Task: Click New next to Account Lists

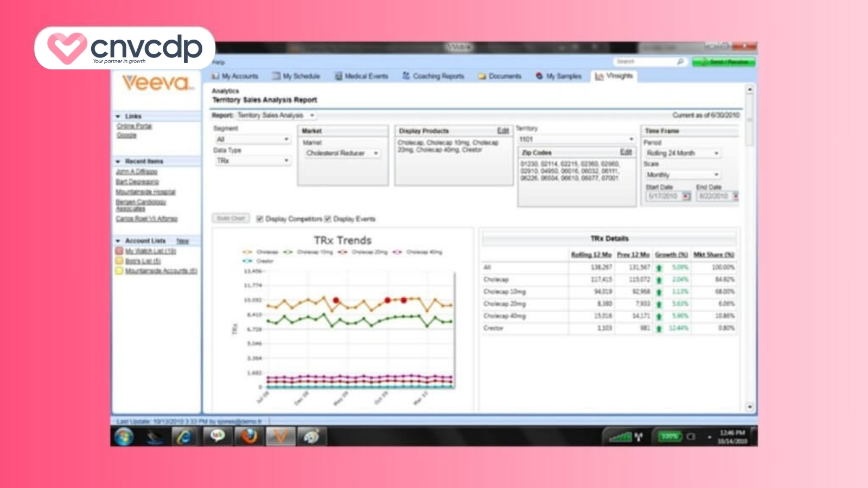Action: tap(183, 241)
